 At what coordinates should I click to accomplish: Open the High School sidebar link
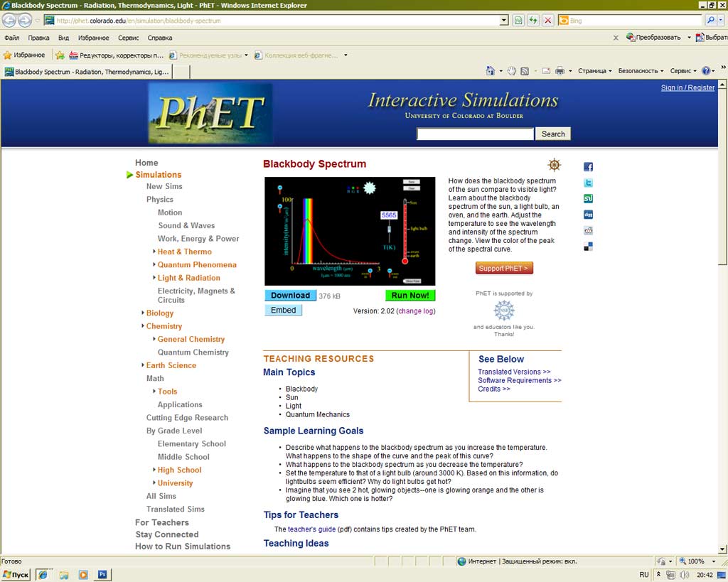pyautogui.click(x=179, y=470)
